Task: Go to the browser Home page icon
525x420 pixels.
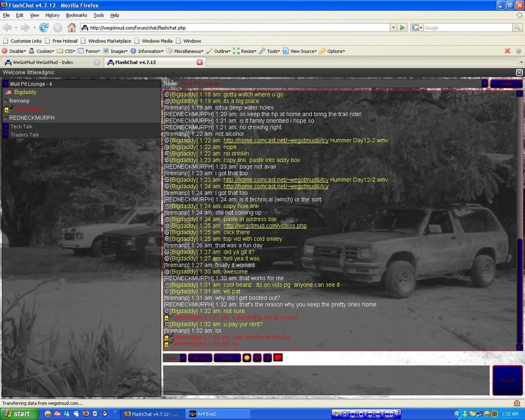Action: pyautogui.click(x=72, y=28)
